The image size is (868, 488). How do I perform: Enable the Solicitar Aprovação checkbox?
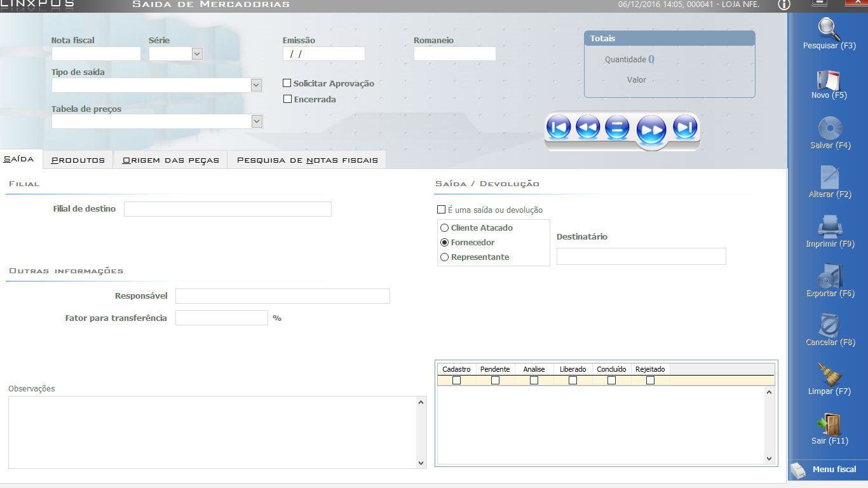point(287,83)
